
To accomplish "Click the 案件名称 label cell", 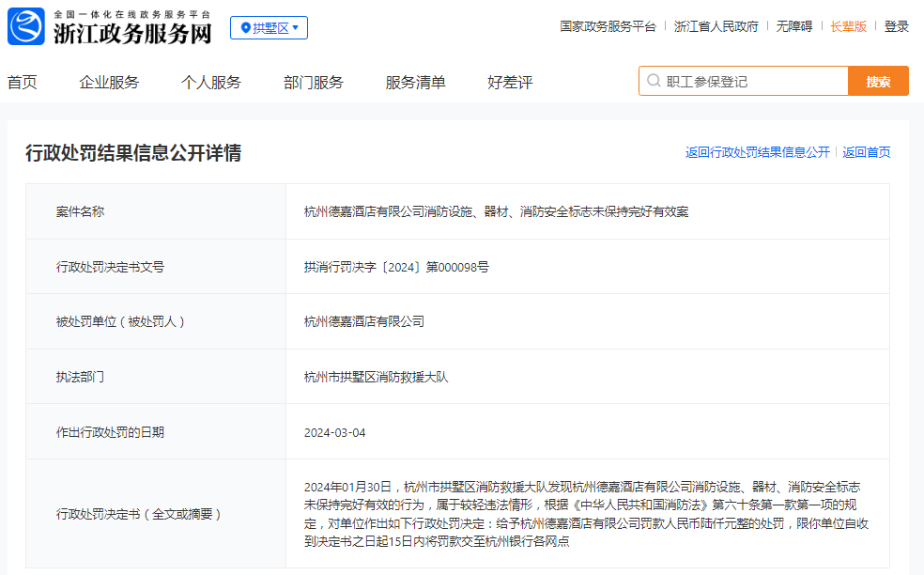I will point(156,211).
